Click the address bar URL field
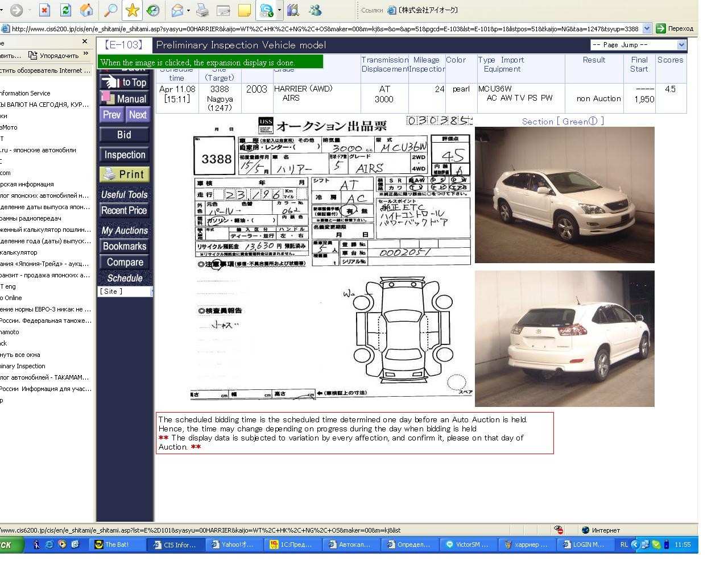The height and width of the screenshot is (582, 728). click(325, 28)
